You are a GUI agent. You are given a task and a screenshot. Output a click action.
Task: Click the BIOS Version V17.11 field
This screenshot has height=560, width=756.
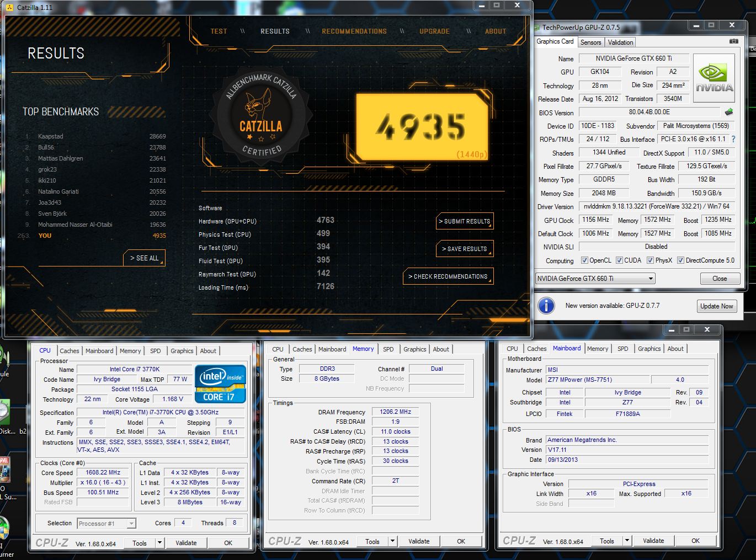[x=627, y=450]
